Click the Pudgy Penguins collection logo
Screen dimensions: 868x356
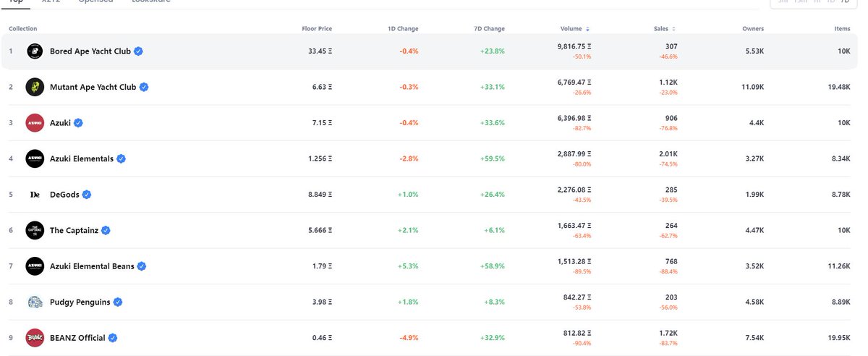[x=35, y=302]
